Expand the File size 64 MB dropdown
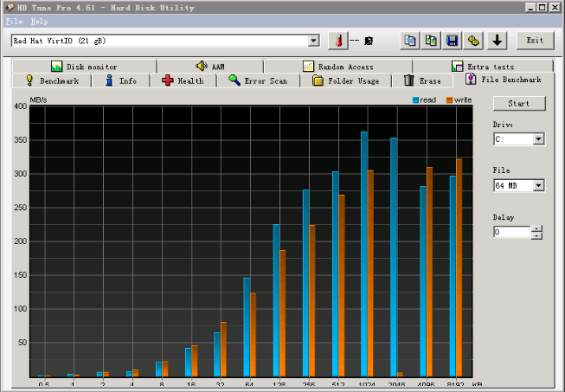565x392 pixels. (x=538, y=185)
